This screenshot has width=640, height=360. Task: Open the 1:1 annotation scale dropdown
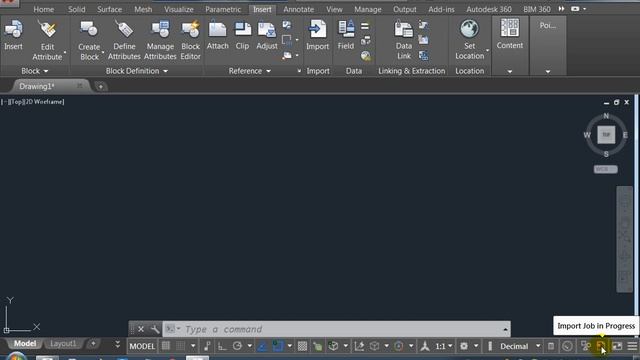(450, 346)
